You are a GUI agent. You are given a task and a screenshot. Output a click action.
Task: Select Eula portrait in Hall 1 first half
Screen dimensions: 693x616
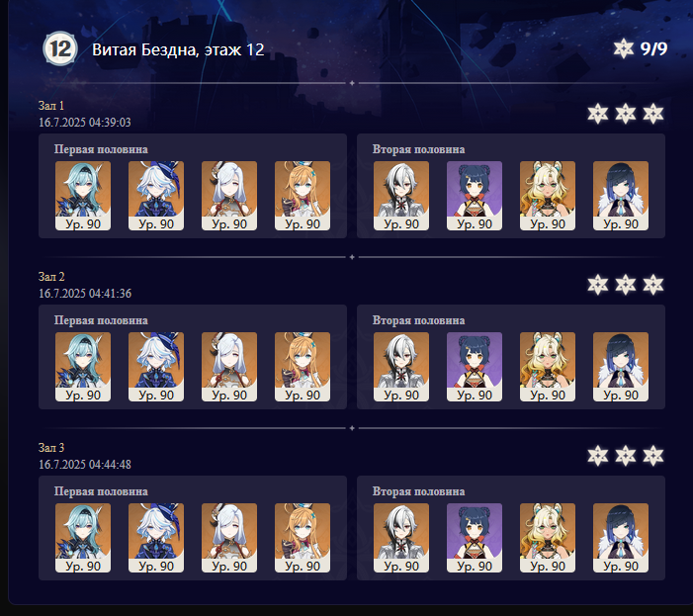[x=83, y=196]
